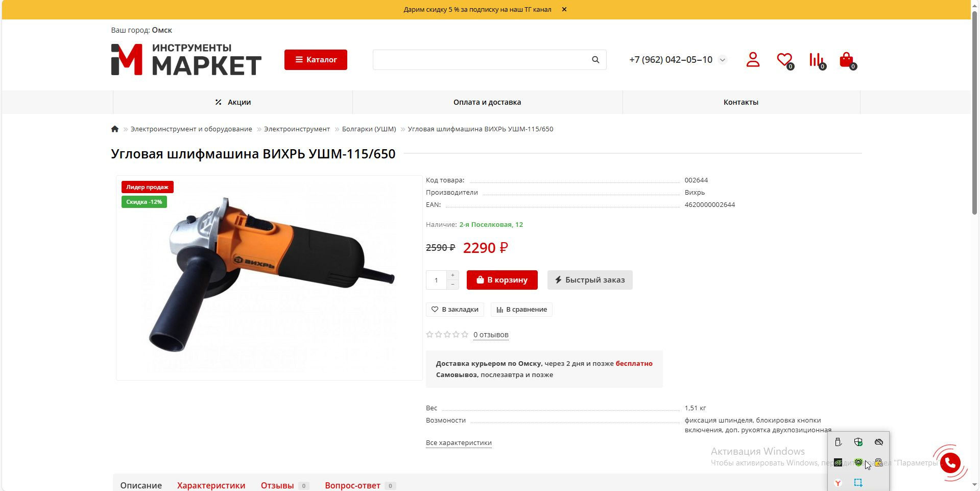Expand Все характеристики link
Screen dimensions: 980x491
pyautogui.click(x=459, y=442)
